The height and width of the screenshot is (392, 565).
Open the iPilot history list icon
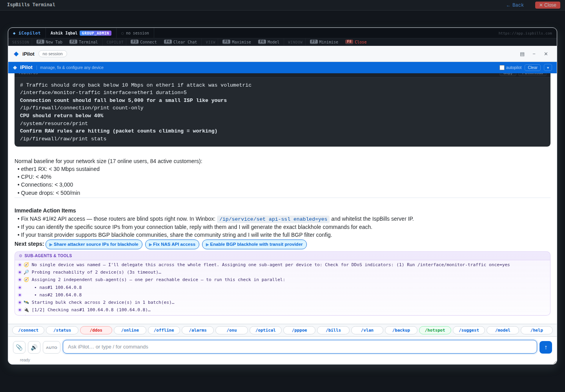click(522, 54)
